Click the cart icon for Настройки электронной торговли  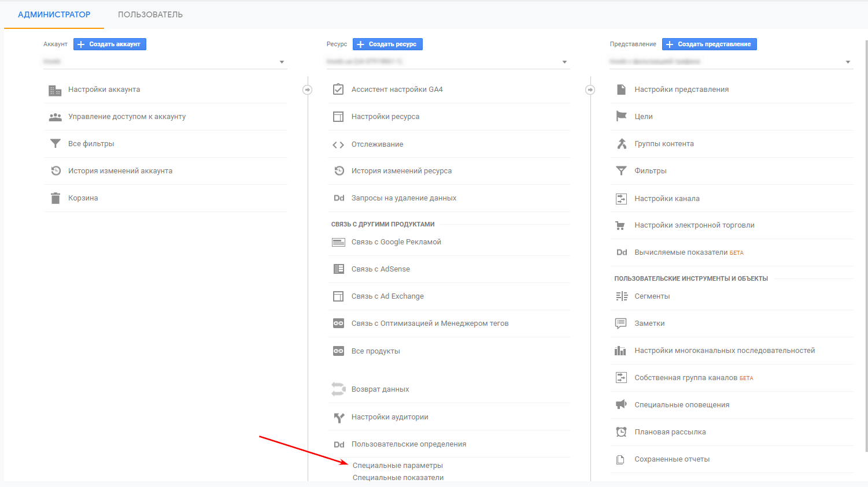620,226
